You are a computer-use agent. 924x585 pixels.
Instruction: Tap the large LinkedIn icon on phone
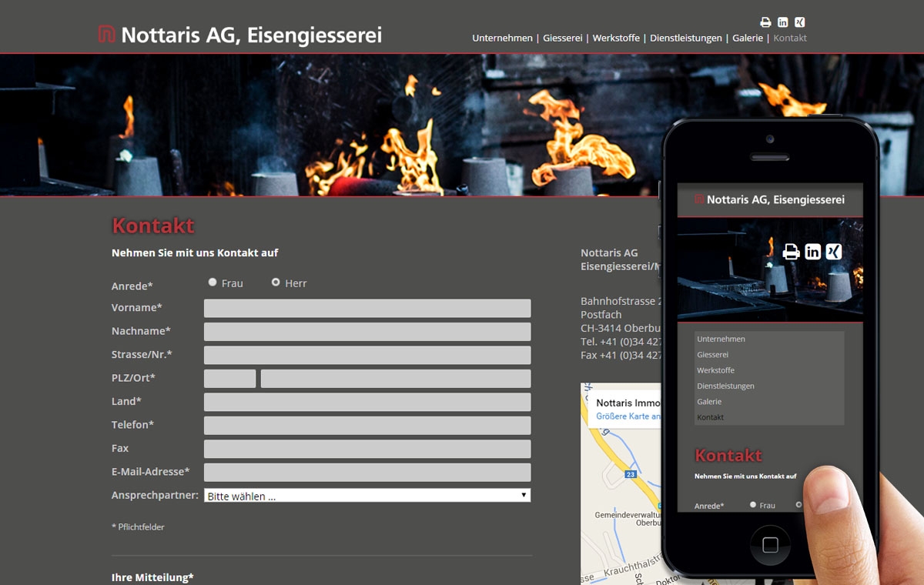pos(812,252)
